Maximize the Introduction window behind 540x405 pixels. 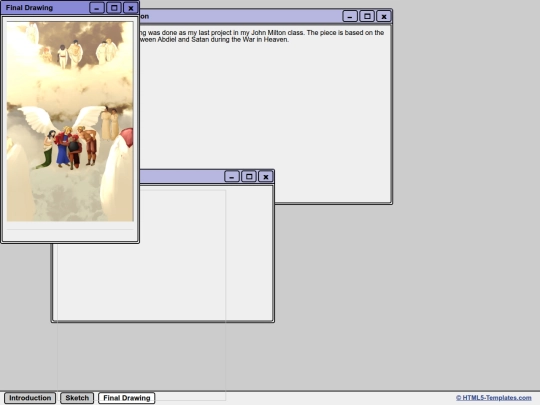click(367, 16)
